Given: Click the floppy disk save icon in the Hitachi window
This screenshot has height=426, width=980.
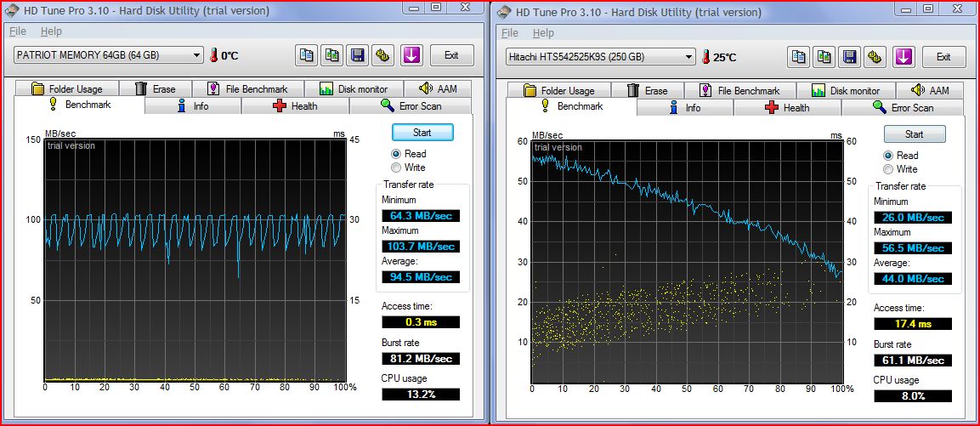Looking at the screenshot, I should click(850, 57).
